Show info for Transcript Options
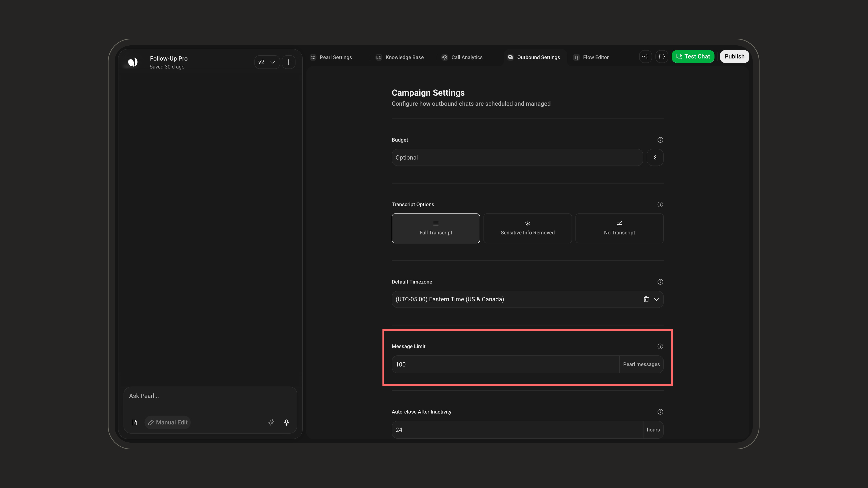This screenshot has height=488, width=868. pyautogui.click(x=660, y=204)
